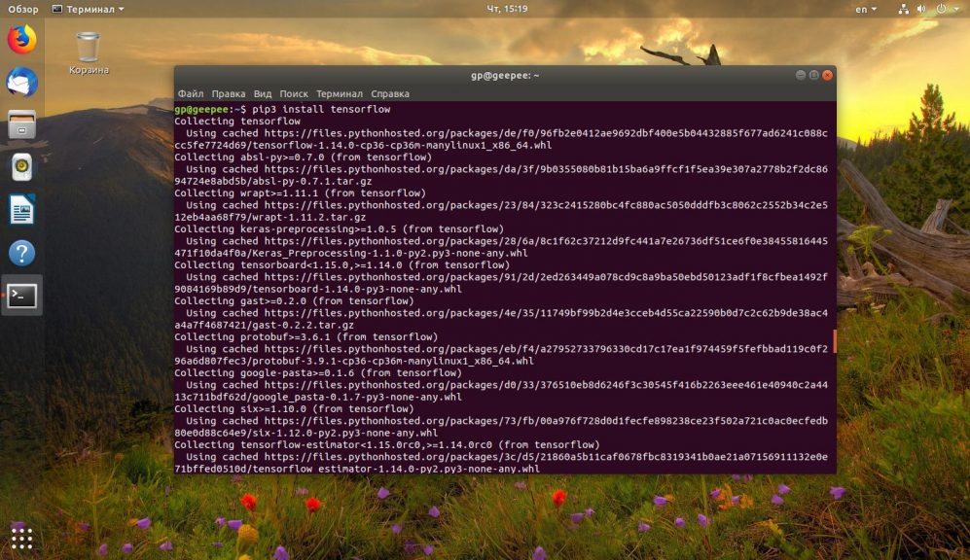970x560 pixels.
Task: Click the 'Collecting keras-preprocessing>=1.0.5' line
Action: click(339, 228)
